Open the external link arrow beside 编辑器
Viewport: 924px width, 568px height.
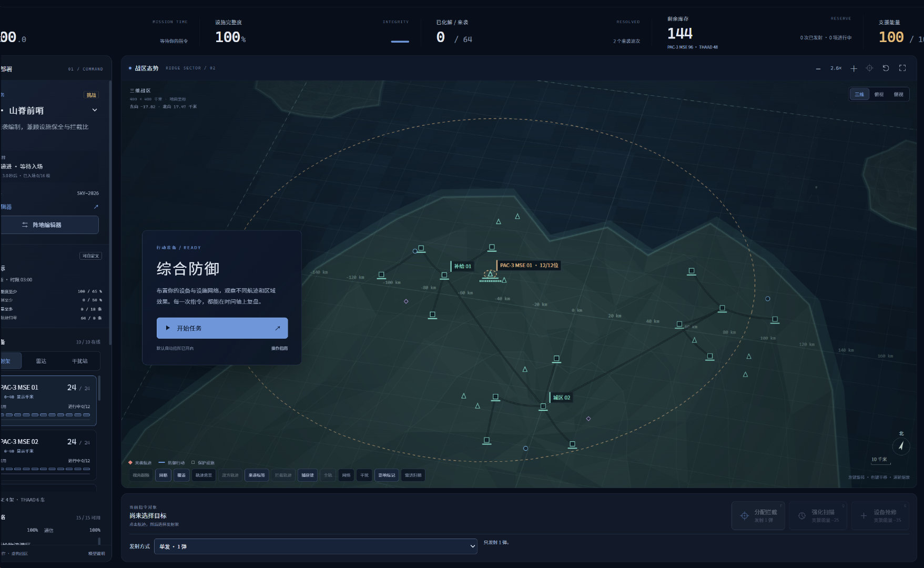pyautogui.click(x=96, y=207)
